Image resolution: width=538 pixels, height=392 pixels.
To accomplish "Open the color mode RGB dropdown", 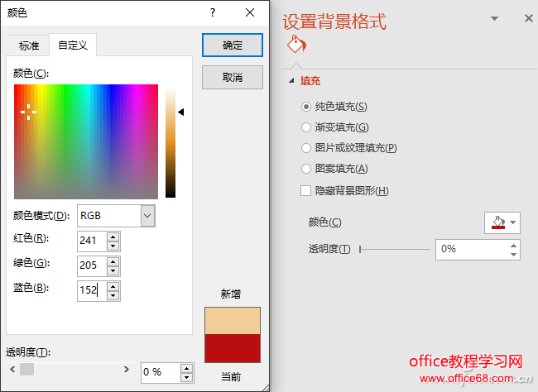I will point(147,216).
